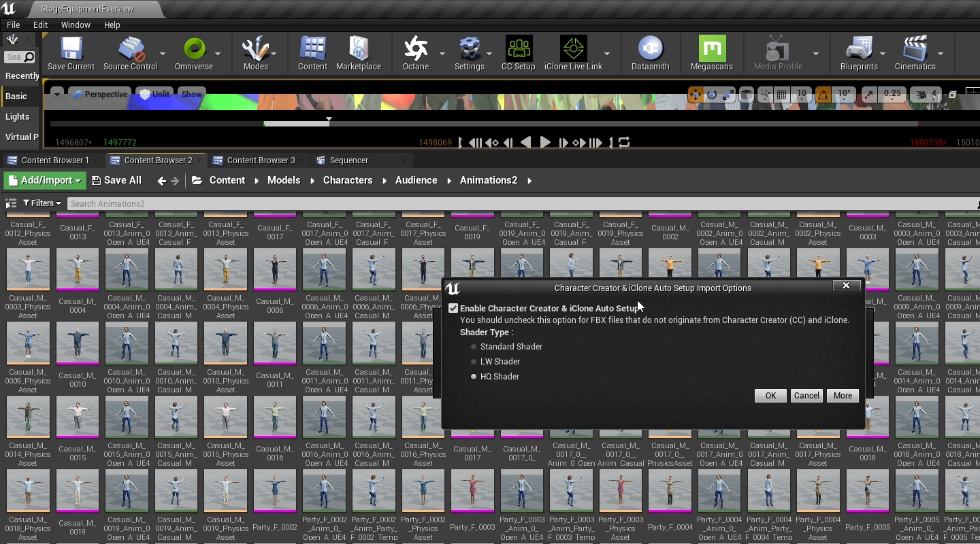Open the Content toolbar icon

[x=312, y=53]
